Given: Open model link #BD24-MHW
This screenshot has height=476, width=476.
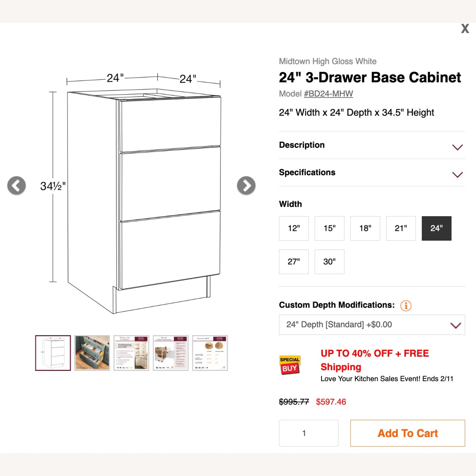Looking at the screenshot, I should click(328, 94).
